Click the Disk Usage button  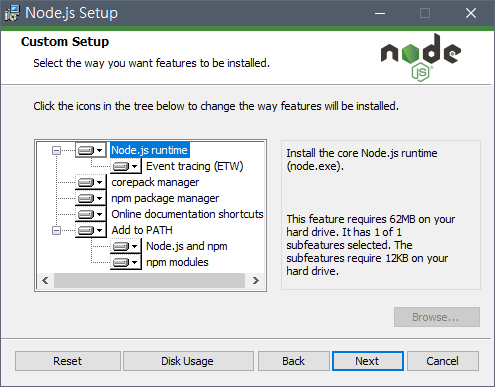click(188, 361)
